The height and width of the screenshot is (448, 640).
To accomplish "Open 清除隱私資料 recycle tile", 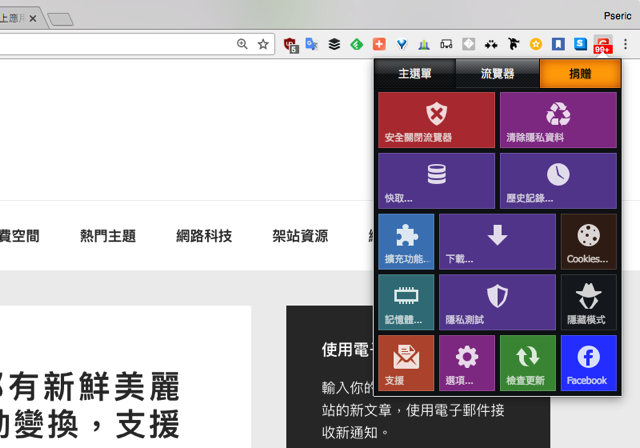I will click(558, 120).
